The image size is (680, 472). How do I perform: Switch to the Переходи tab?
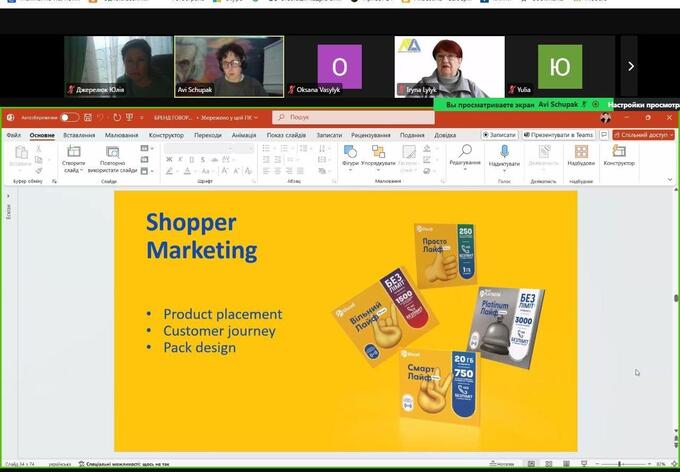[208, 135]
